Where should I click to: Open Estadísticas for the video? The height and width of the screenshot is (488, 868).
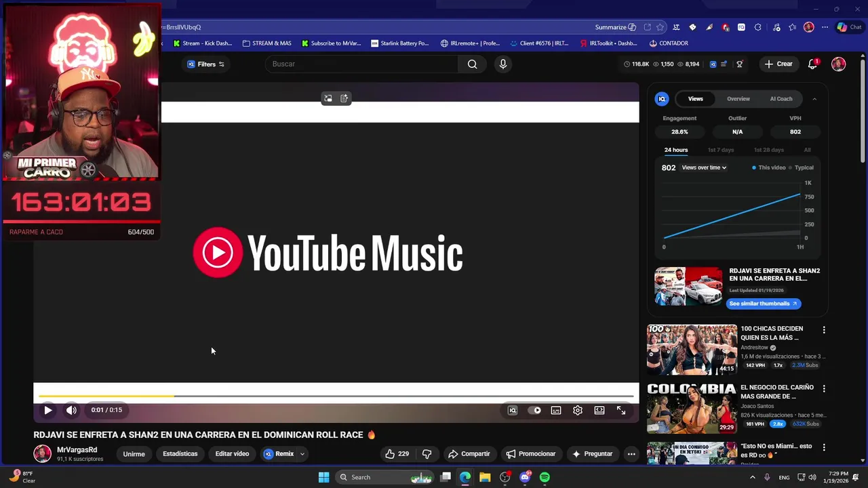tap(180, 454)
